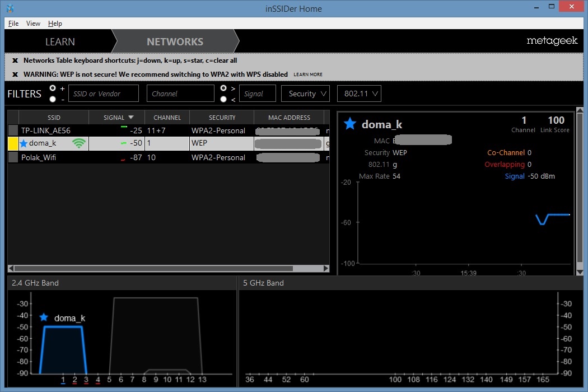Select the minus radio button for the SSID filter
The height and width of the screenshot is (392, 588).
(x=53, y=99)
